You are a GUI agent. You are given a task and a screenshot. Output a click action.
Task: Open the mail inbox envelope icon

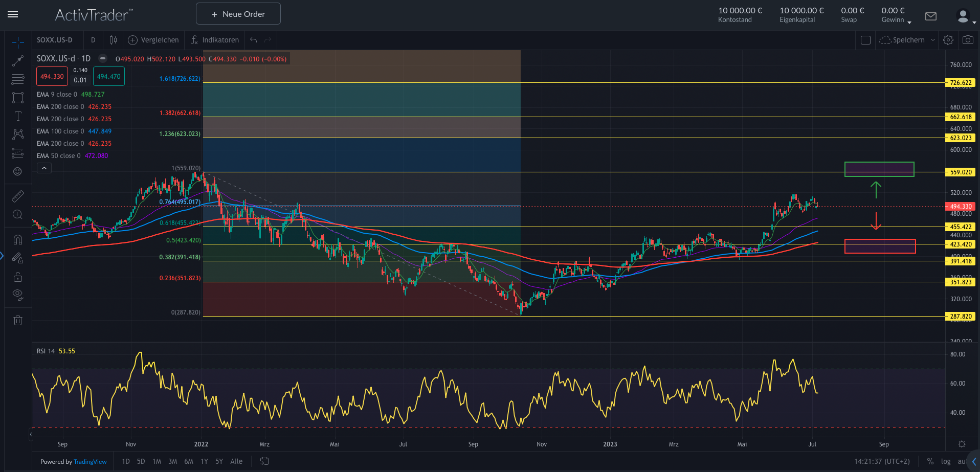(931, 16)
